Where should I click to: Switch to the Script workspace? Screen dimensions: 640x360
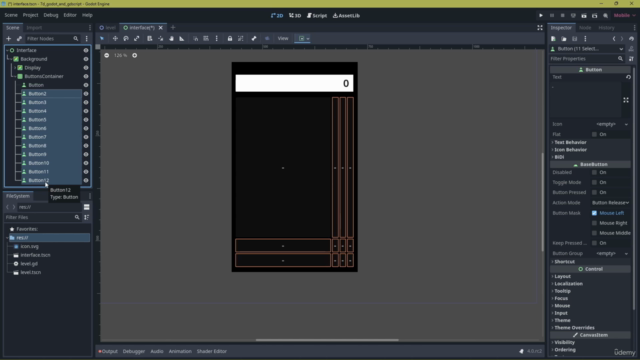click(317, 16)
